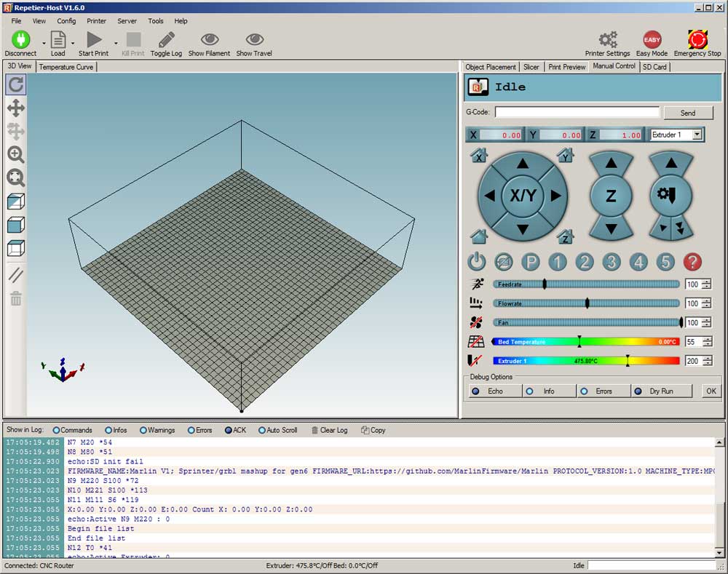The width and height of the screenshot is (728, 574).
Task: Adjust the Flowrate value stepper
Action: coord(707,303)
